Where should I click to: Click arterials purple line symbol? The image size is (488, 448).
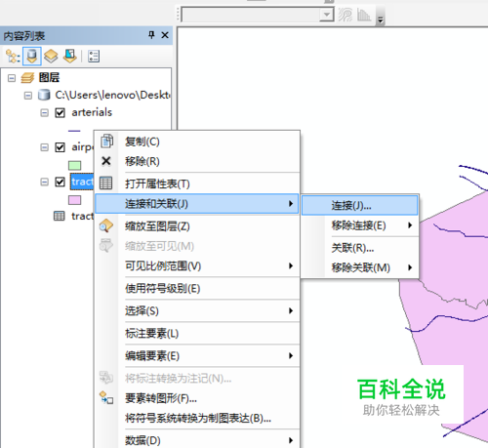click(x=74, y=131)
